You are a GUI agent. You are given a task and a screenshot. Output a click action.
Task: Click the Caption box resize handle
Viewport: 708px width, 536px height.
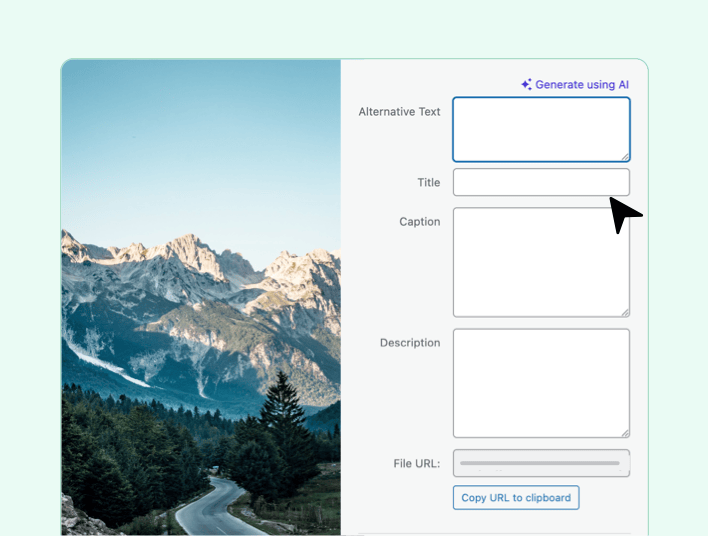point(625,312)
